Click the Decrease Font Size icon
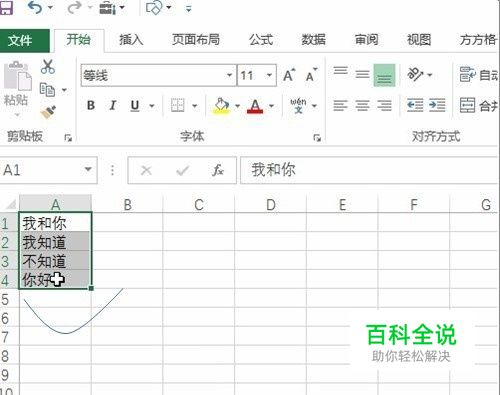Image resolution: width=500 pixels, height=395 pixels. [311, 75]
